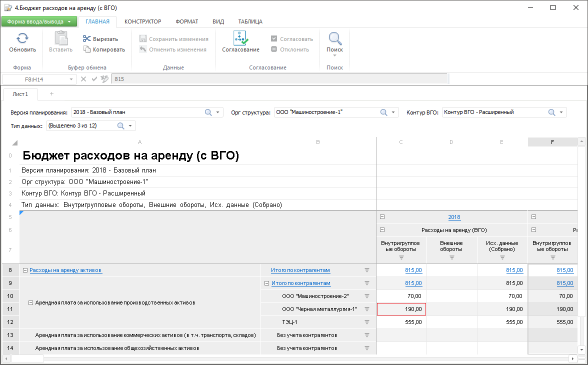588x365 pixels.
Task: Open the Согласование workflow icon
Action: 240,38
